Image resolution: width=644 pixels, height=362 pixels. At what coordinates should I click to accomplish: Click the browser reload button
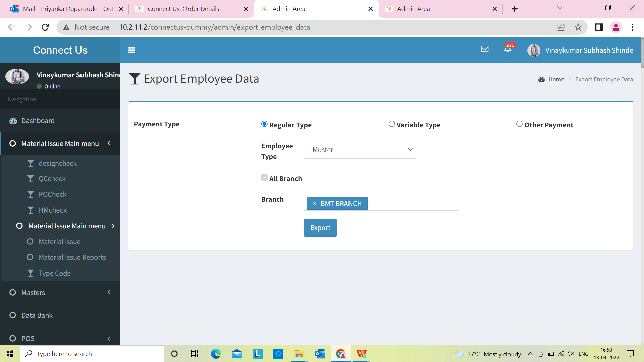click(45, 27)
